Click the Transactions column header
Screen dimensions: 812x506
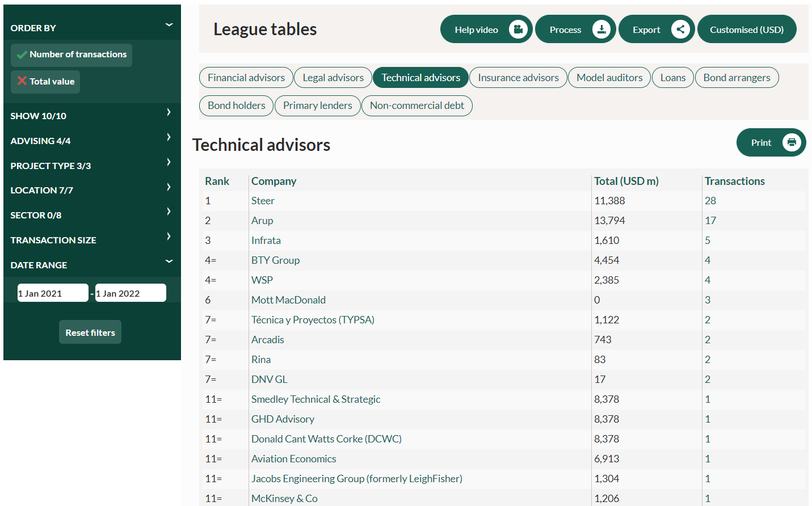pyautogui.click(x=735, y=181)
